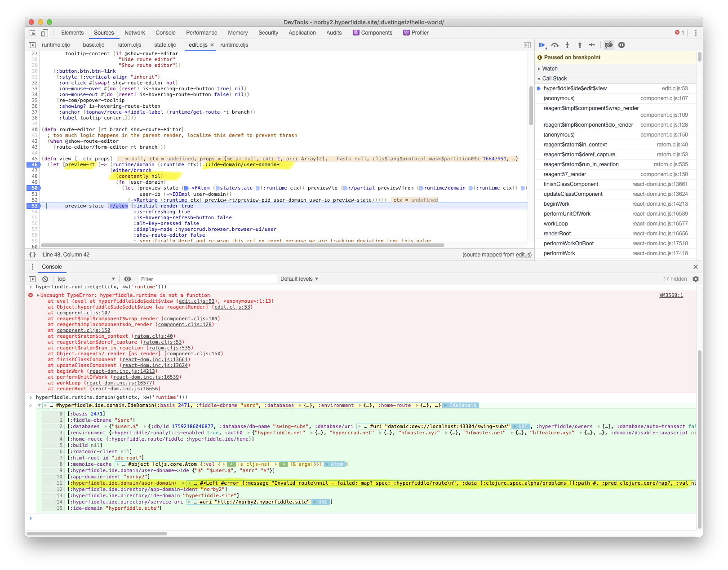This screenshot has width=728, height=570.
Task: Step into the next function call
Action: click(x=568, y=45)
